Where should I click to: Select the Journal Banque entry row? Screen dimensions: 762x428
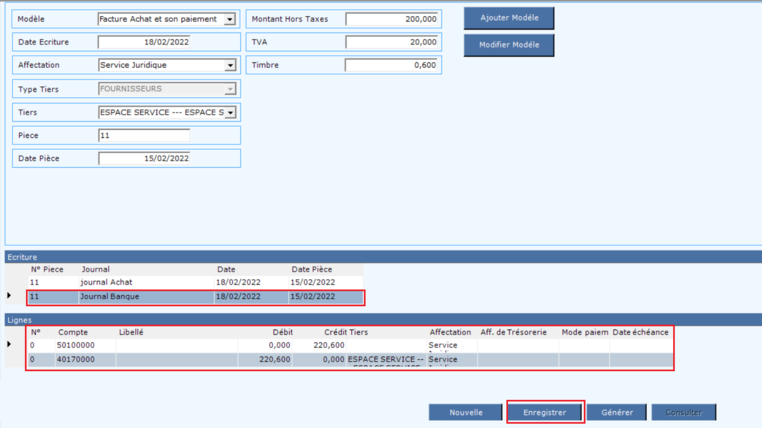click(150, 297)
